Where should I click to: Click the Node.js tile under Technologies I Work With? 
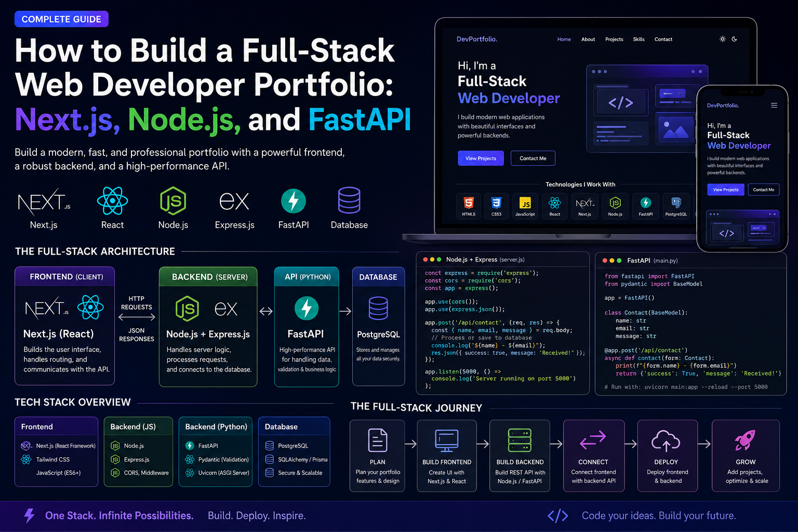[x=615, y=206]
